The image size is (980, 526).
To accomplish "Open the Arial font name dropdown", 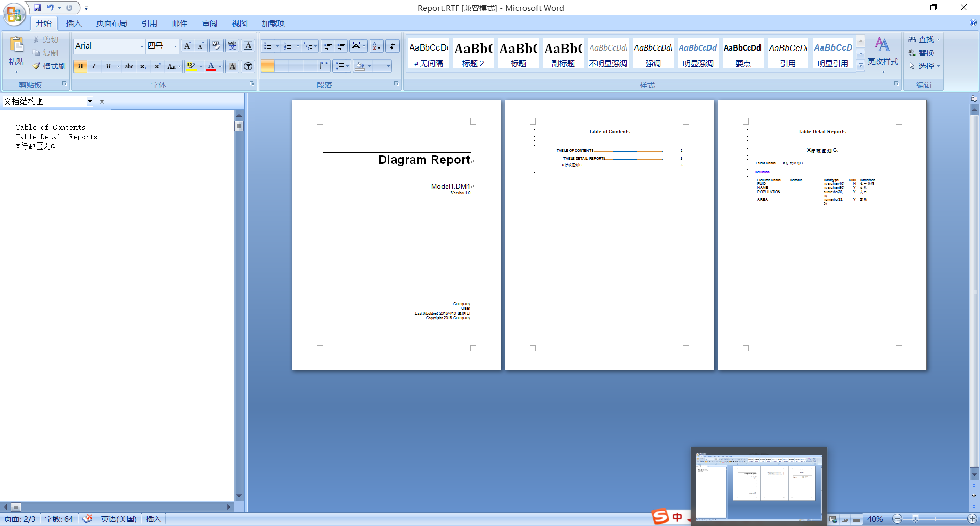I will (142, 46).
